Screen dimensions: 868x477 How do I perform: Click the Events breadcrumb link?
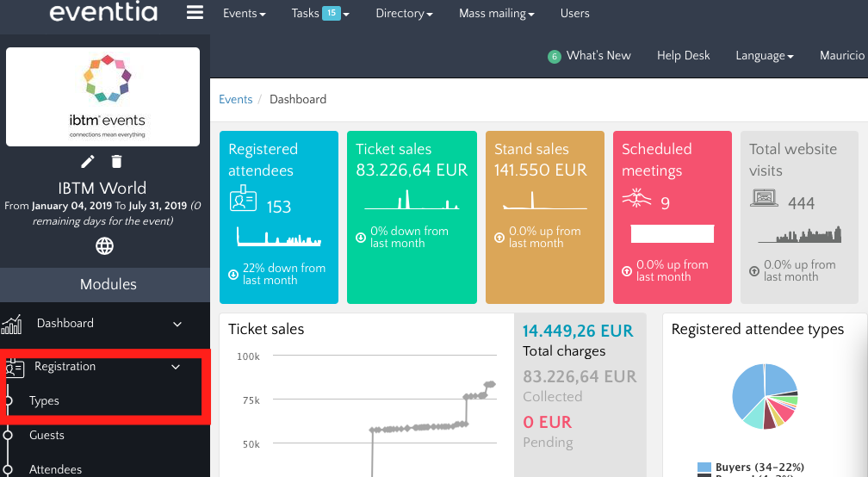tap(235, 100)
